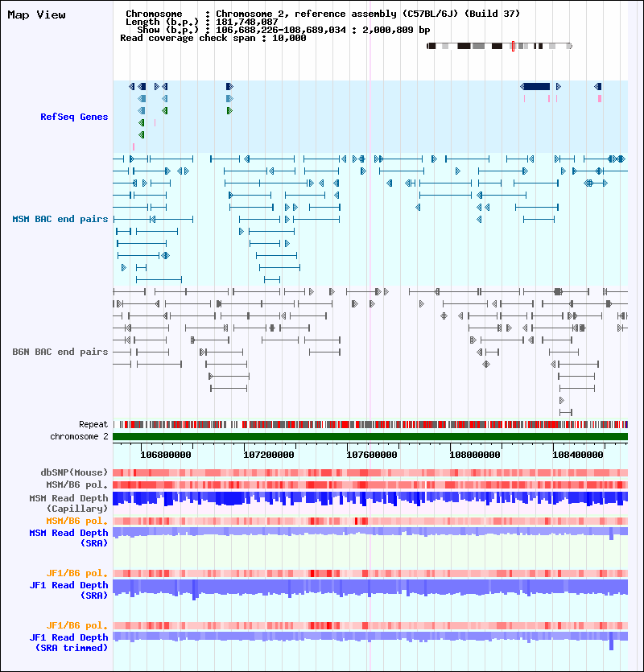Viewport: 644px width, 672px height.
Task: Click the Repeat track red-gray bar
Action: pyautogui.click(x=370, y=425)
